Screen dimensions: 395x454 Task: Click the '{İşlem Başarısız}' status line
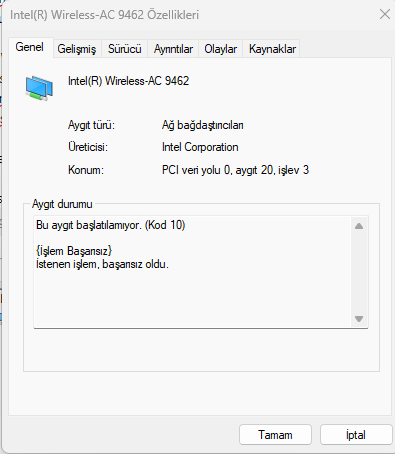click(74, 251)
